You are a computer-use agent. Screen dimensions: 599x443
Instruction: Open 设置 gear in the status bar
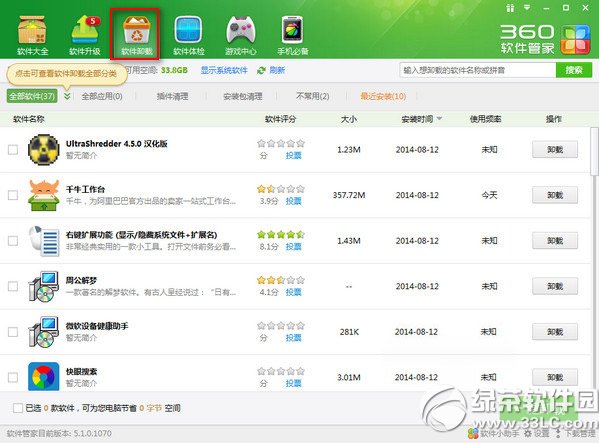(x=536, y=433)
